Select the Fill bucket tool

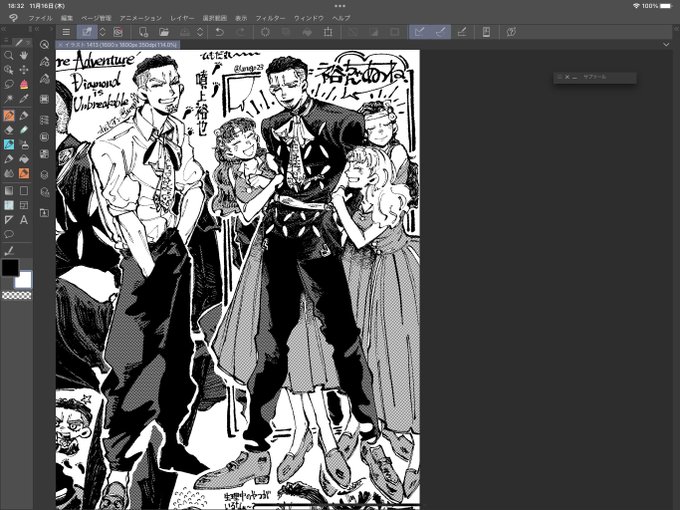pyautogui.click(x=24, y=159)
